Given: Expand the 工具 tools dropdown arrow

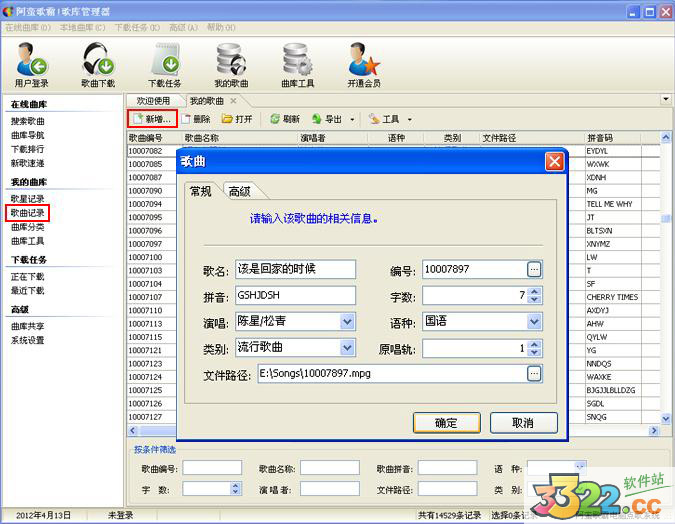Looking at the screenshot, I should point(409,119).
